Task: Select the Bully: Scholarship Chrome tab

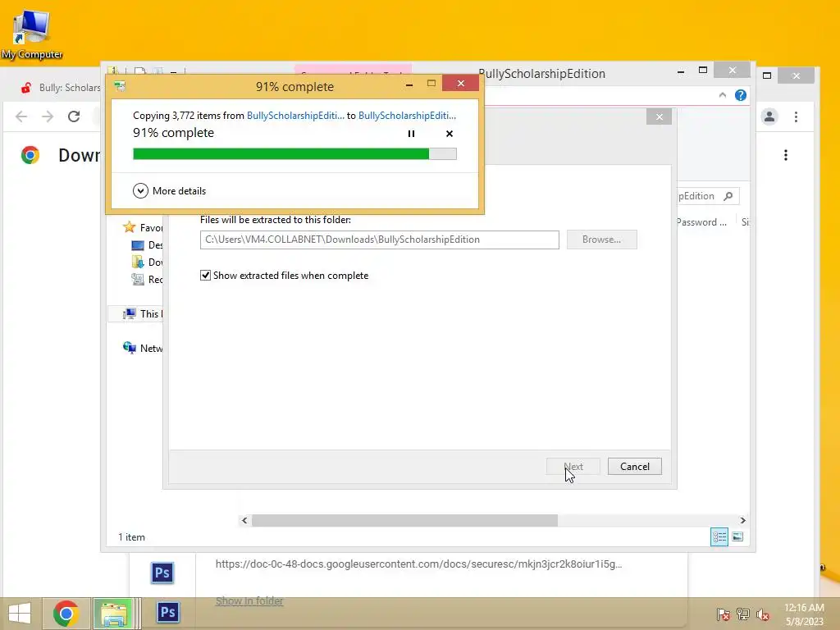Action: 59,87
